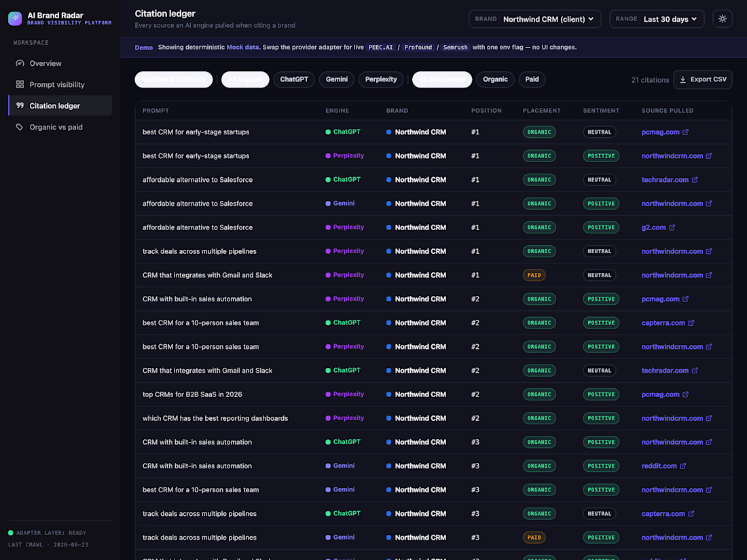Select Citation ledger in the sidebar
The image size is (747, 560).
click(x=60, y=106)
